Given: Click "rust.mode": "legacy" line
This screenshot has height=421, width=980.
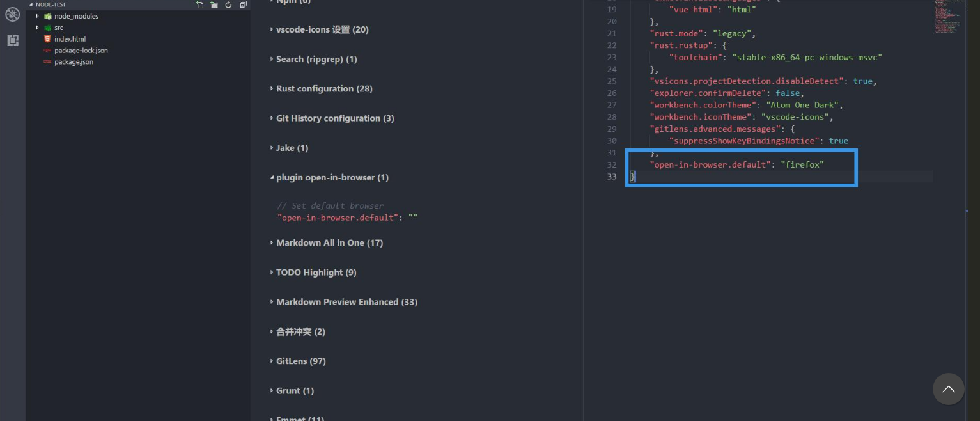Looking at the screenshot, I should coord(703,33).
